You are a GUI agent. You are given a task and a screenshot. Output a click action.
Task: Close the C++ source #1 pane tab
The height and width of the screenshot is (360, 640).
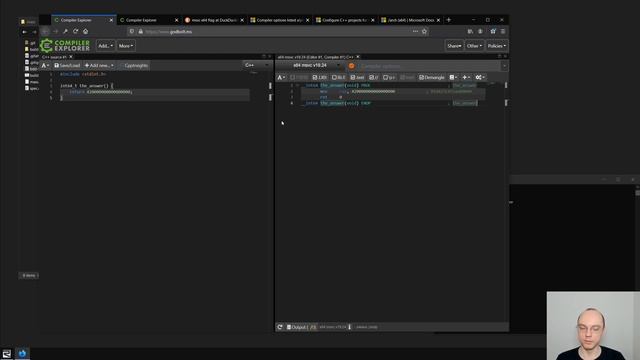coord(71,57)
